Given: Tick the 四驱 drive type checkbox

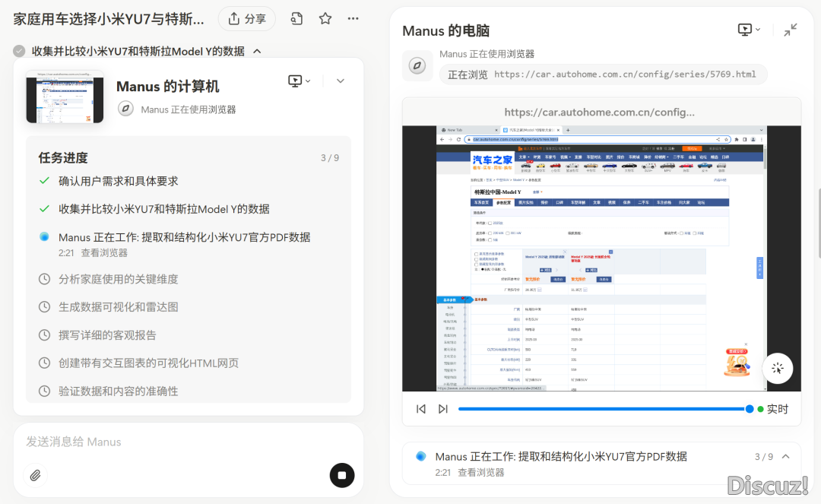Looking at the screenshot, I should tap(695, 233).
